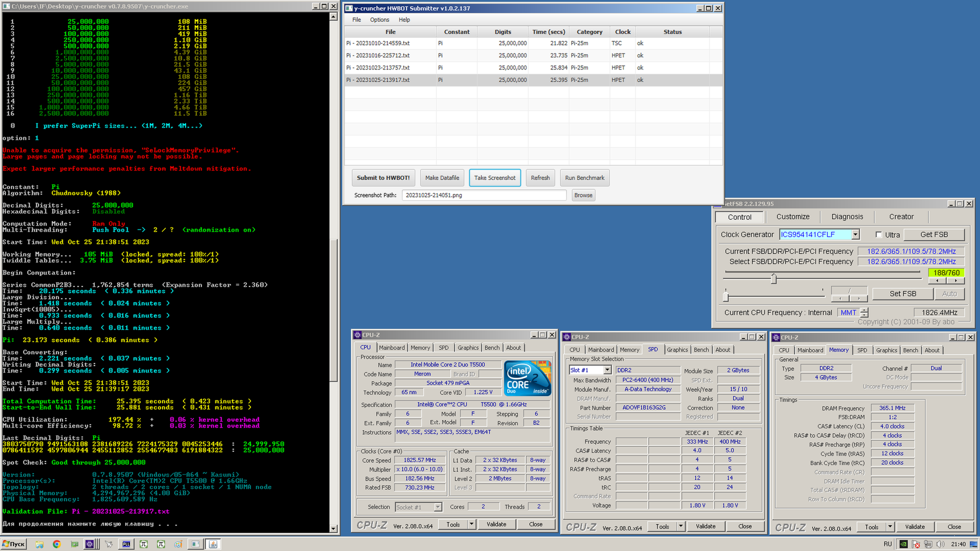Click the title icon of CPU-Z SPD window

pyautogui.click(x=567, y=337)
